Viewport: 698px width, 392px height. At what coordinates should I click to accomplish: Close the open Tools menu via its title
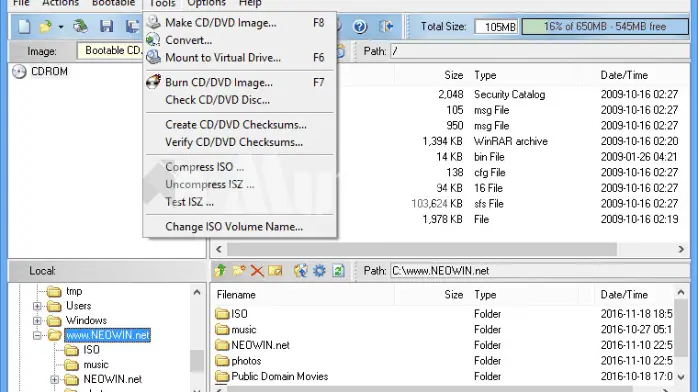[162, 4]
